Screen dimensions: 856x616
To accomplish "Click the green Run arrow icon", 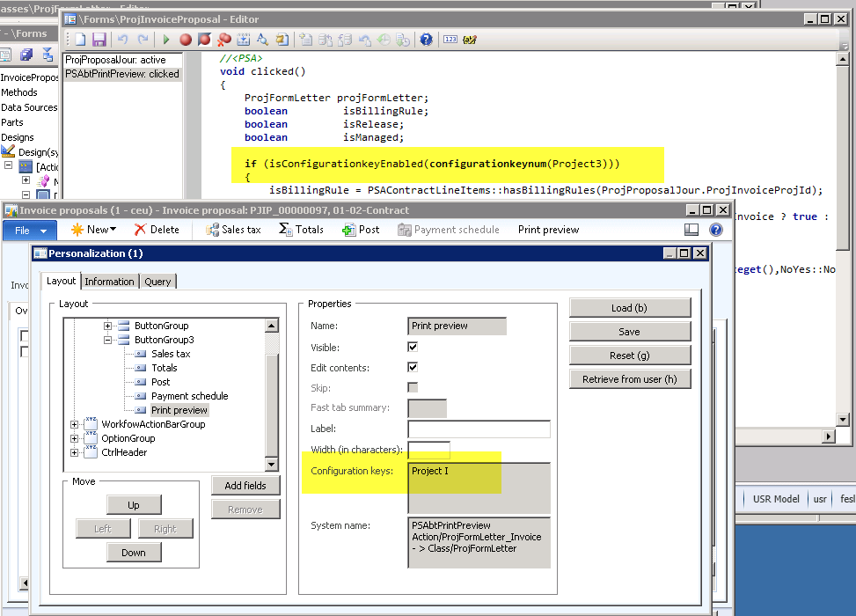I will point(165,40).
